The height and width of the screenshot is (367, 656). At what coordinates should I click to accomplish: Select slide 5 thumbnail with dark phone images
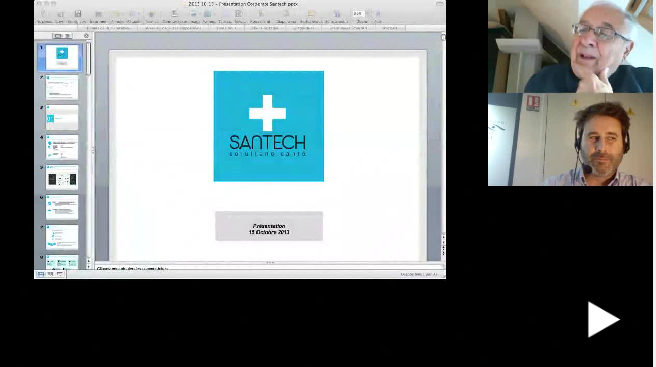pyautogui.click(x=62, y=177)
